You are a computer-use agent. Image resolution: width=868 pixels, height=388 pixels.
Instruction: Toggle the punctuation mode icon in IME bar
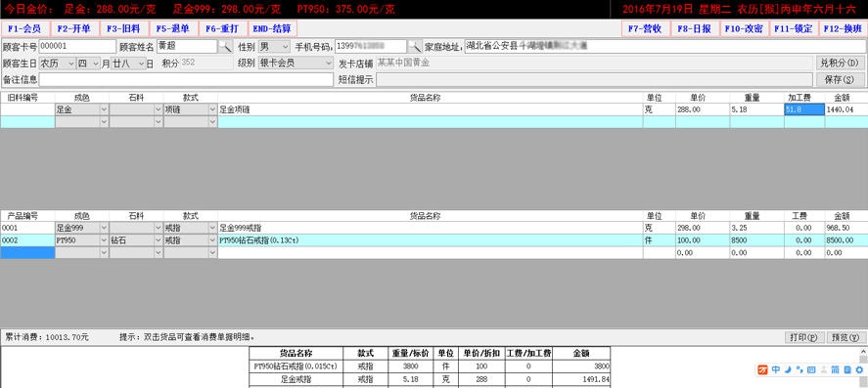tap(799, 369)
